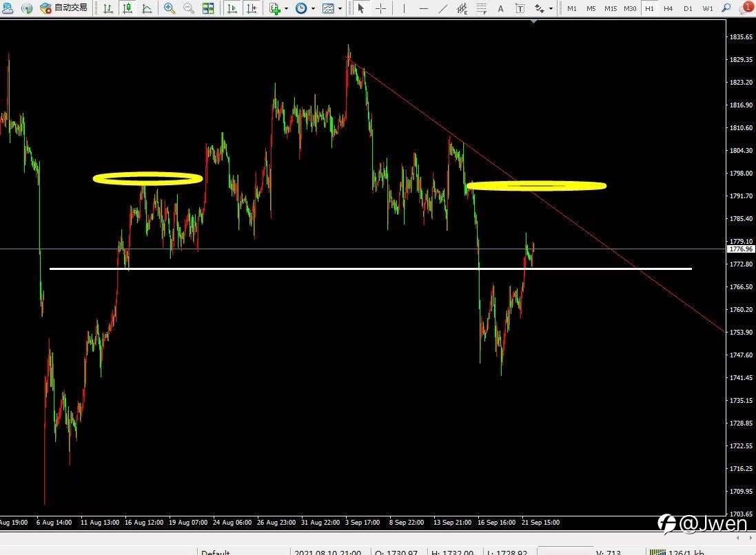Open the signals antenna icon

point(27,8)
